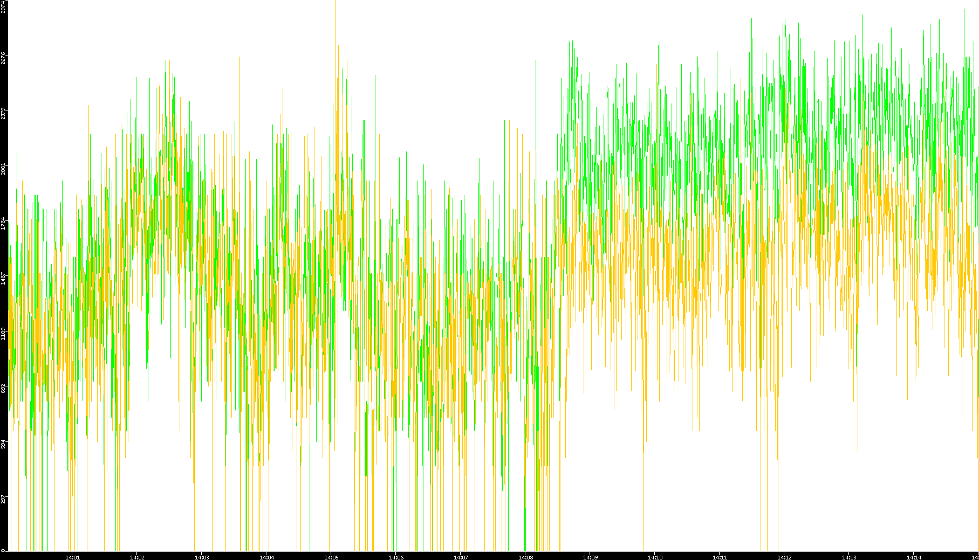Click the 1784 value axis label

tap(3, 223)
